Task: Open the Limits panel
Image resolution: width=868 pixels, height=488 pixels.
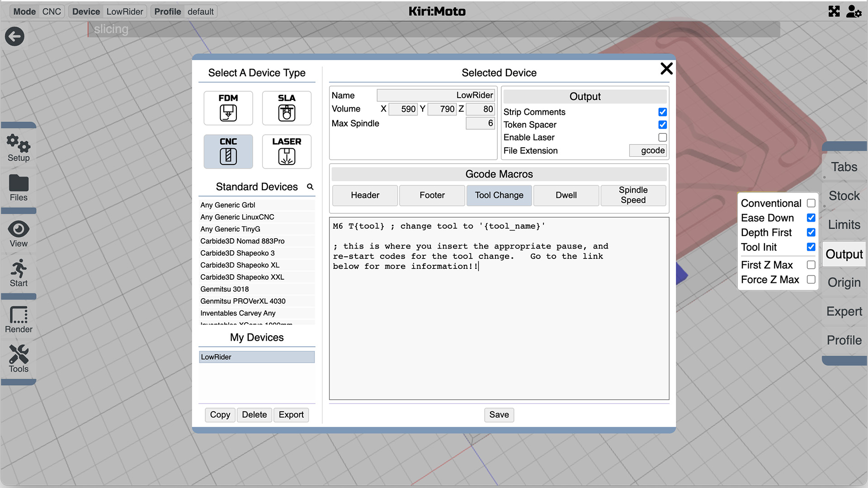Action: point(844,225)
